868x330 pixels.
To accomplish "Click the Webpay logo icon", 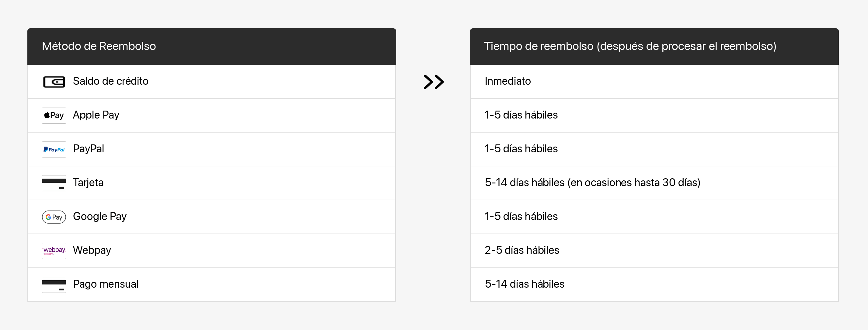I will coord(54,251).
